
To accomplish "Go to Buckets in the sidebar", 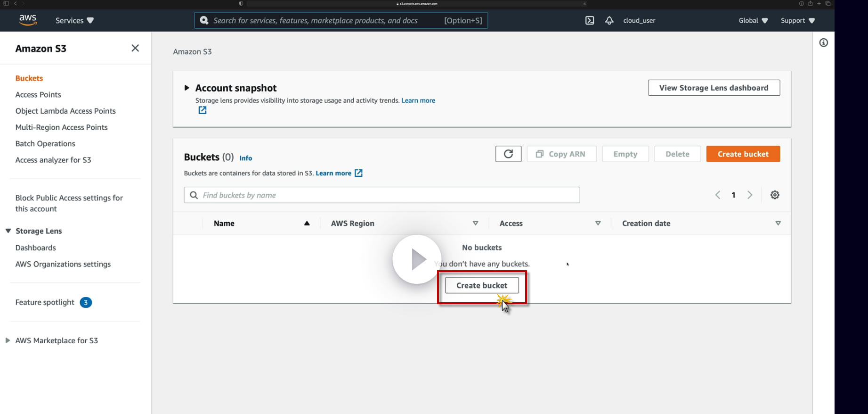I will (29, 78).
